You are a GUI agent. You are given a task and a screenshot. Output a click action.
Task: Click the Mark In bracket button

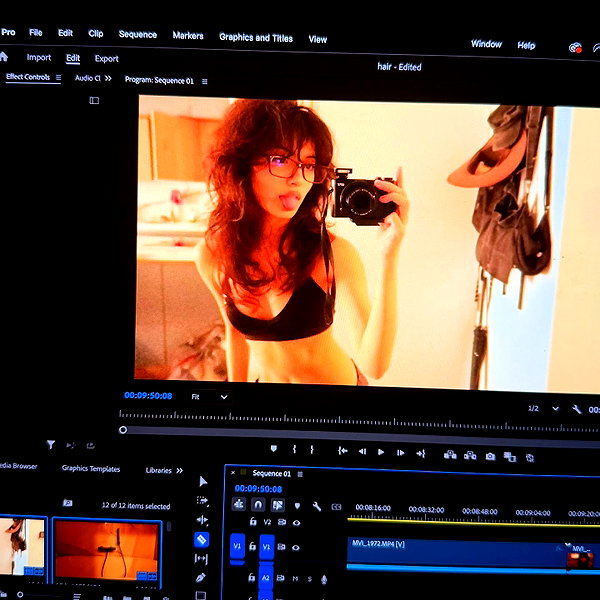pyautogui.click(x=294, y=449)
